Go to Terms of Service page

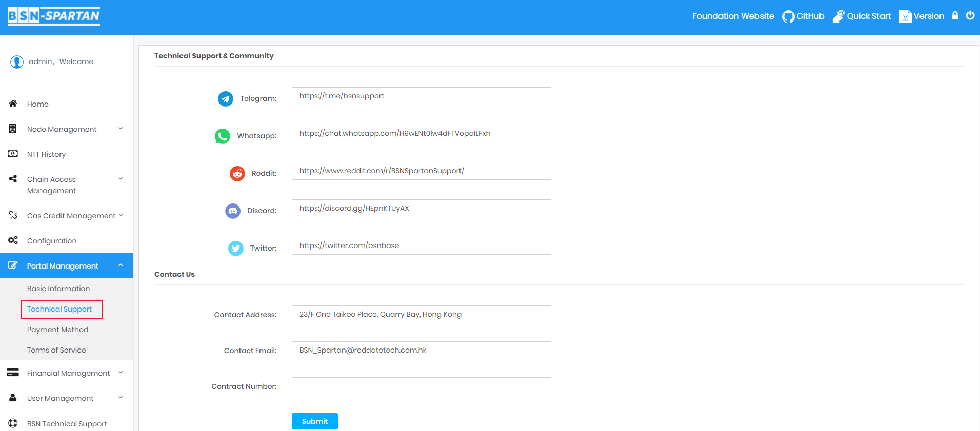tap(56, 350)
